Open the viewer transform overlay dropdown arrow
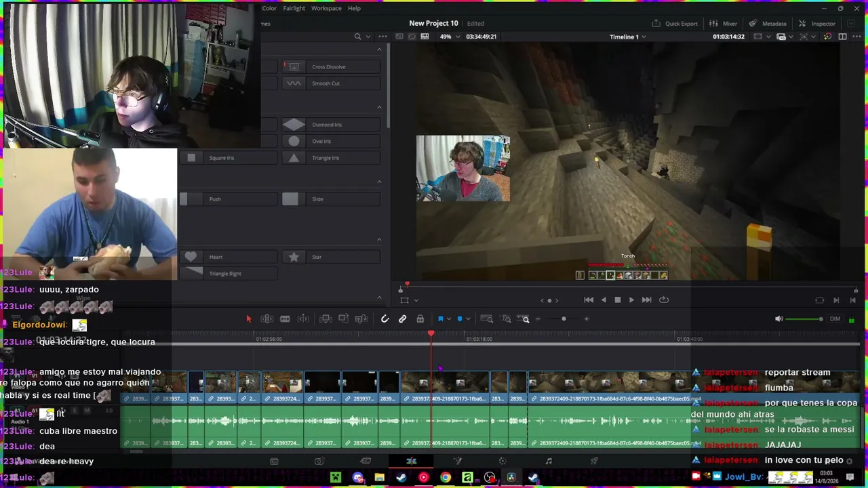The height and width of the screenshot is (488, 868). click(x=416, y=300)
